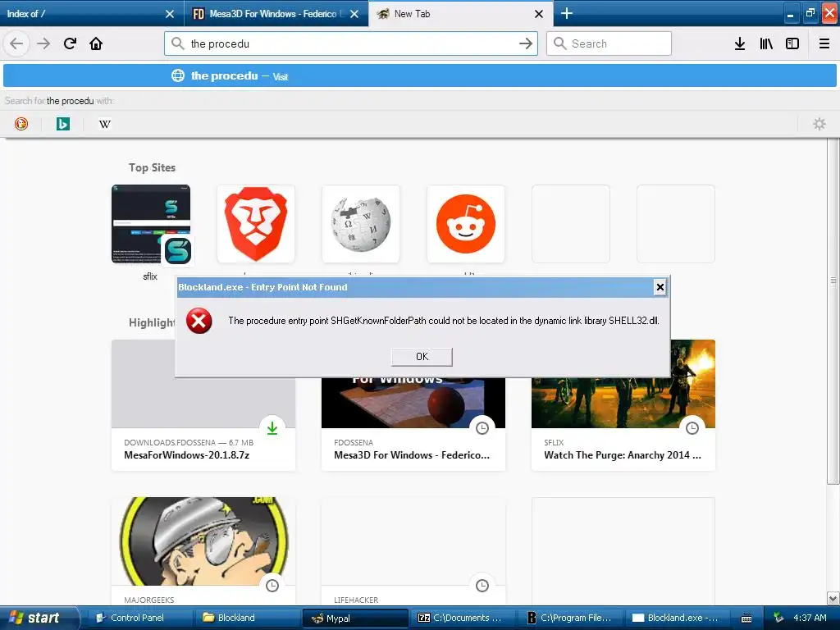Go forward with the forward arrow
The height and width of the screenshot is (630, 840).
coord(43,43)
